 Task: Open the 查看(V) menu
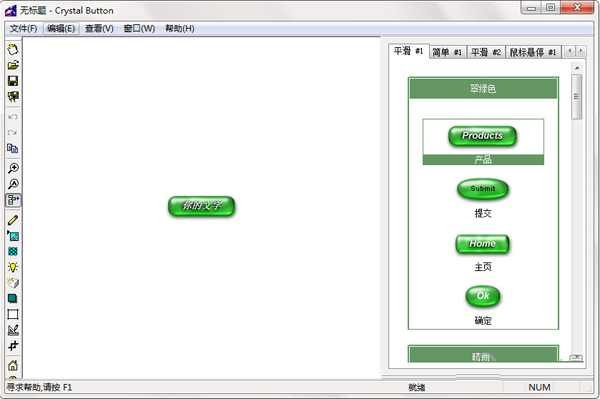click(x=99, y=29)
